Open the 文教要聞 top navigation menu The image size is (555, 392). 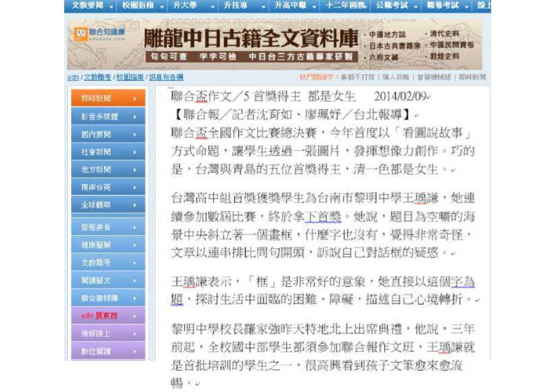click(x=88, y=5)
